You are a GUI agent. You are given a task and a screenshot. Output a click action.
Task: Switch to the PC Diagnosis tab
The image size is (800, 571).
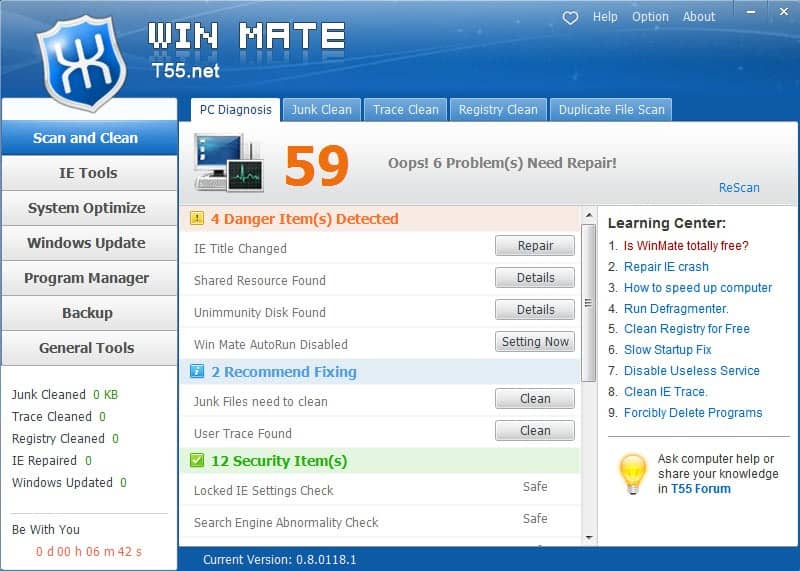pos(236,110)
